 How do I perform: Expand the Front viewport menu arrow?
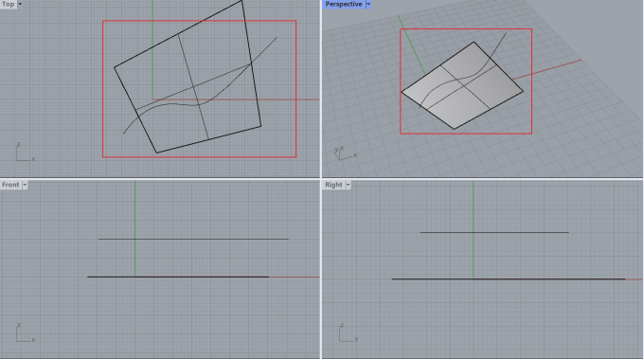[x=25, y=185]
